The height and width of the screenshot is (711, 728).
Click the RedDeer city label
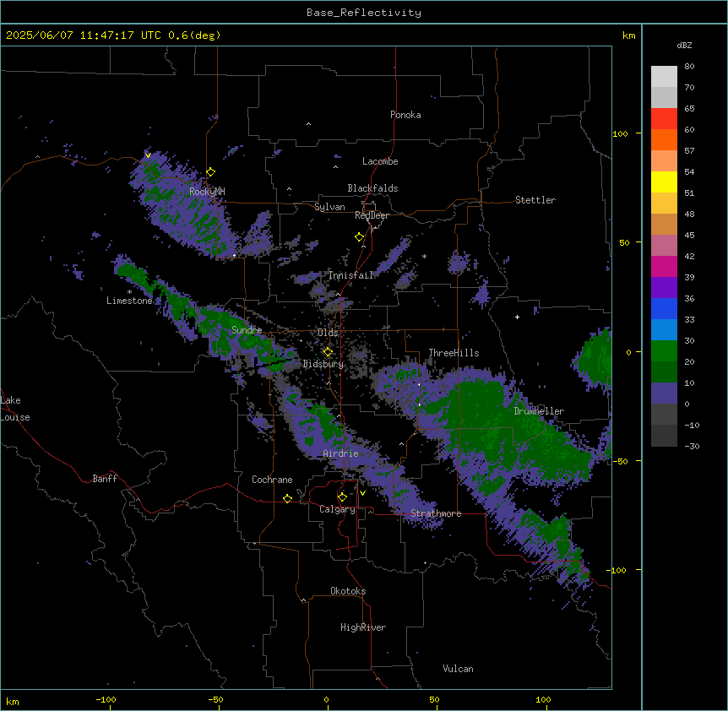point(372,215)
